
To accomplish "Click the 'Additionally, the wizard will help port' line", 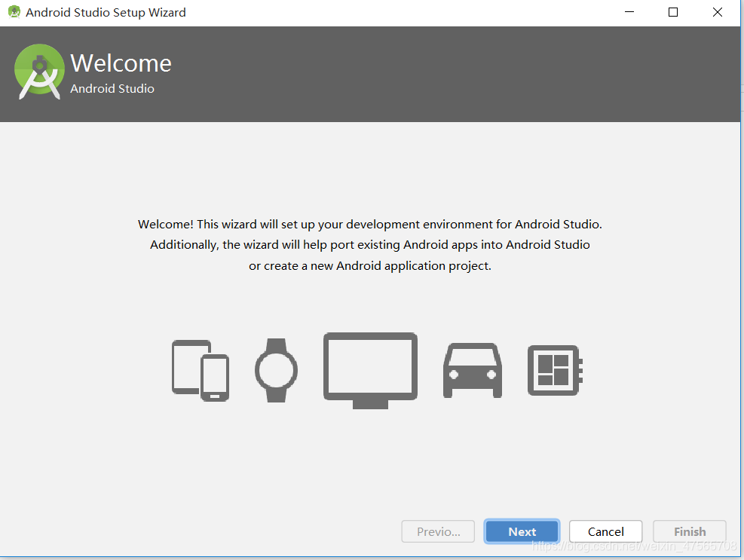I will coord(370,245).
